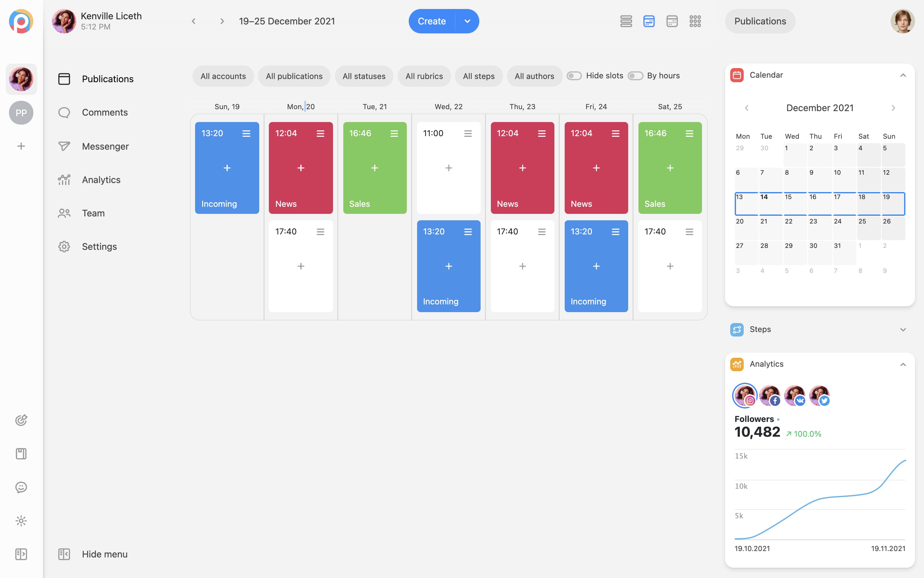
Task: Select the Kenville project thumbnail in left rail
Action: (21, 79)
